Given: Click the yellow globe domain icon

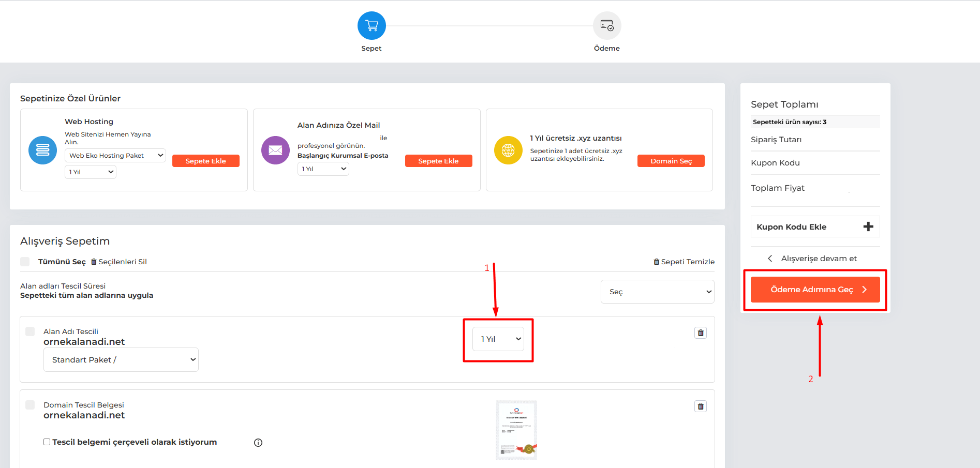Looking at the screenshot, I should [x=508, y=150].
